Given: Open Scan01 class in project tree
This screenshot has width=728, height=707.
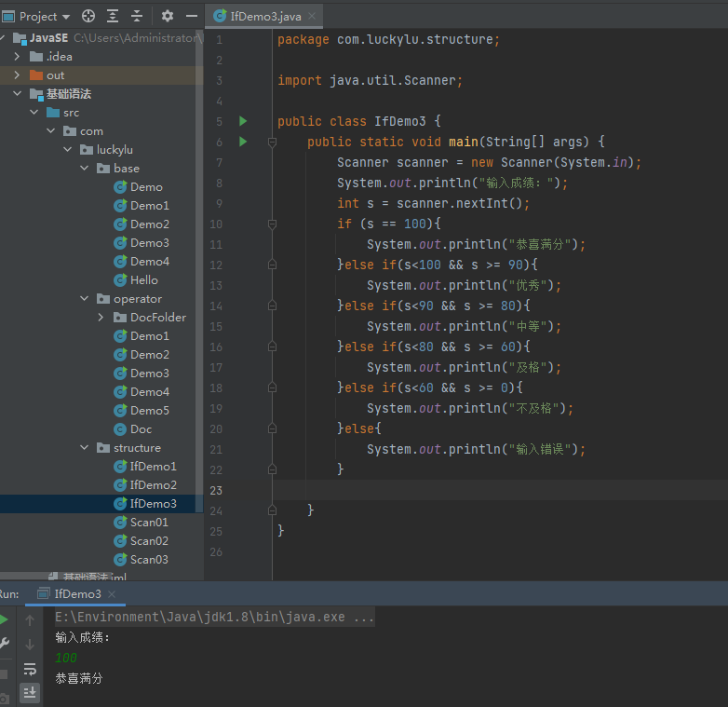Looking at the screenshot, I should pyautogui.click(x=149, y=523).
